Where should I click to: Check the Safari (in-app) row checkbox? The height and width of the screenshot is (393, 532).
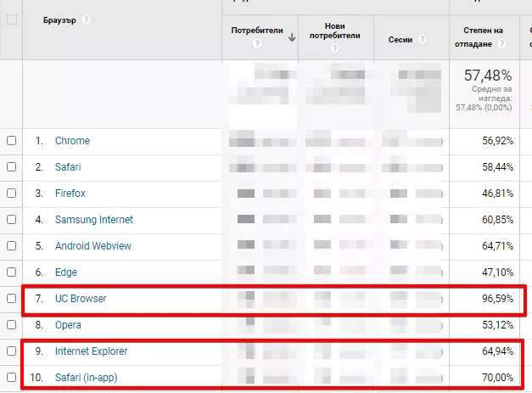point(12,377)
